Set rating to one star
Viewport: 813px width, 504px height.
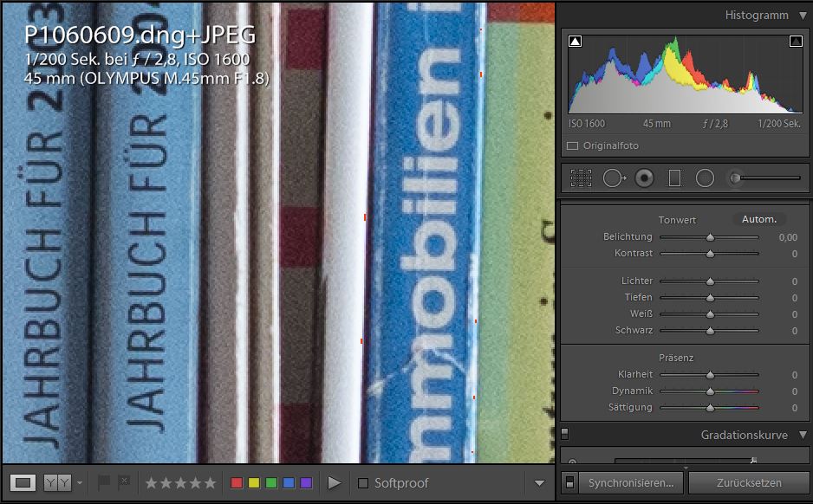[151, 483]
